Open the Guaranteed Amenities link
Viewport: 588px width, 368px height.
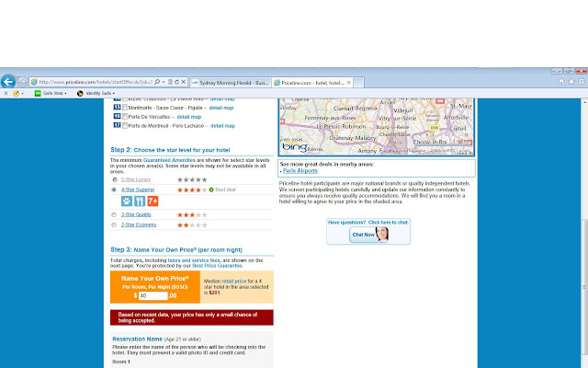(x=169, y=160)
